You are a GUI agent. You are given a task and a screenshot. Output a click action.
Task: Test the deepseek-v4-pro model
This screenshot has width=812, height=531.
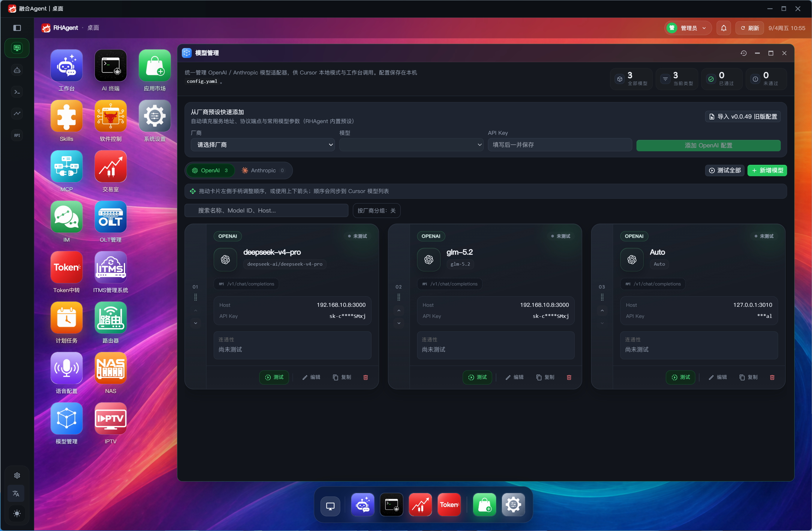pos(274,377)
